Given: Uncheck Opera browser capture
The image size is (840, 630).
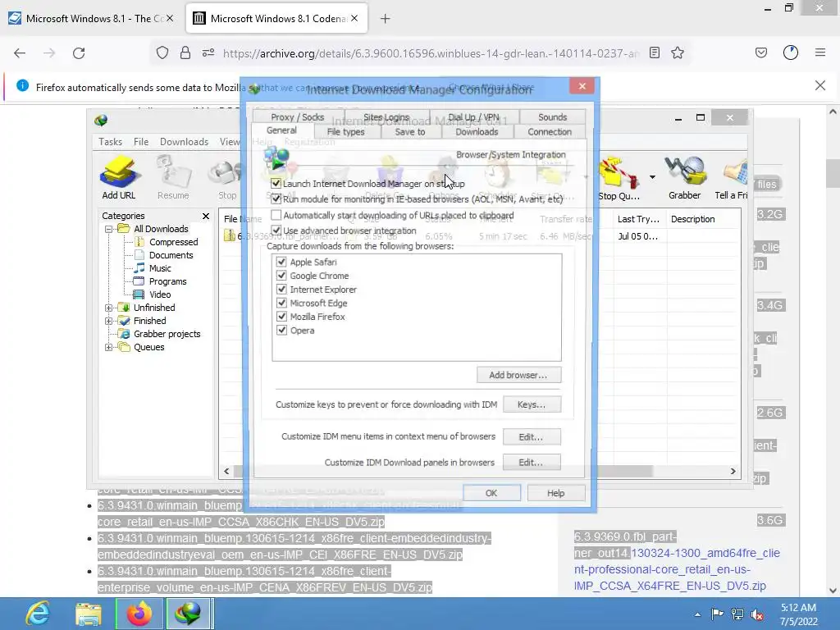Looking at the screenshot, I should 282,330.
